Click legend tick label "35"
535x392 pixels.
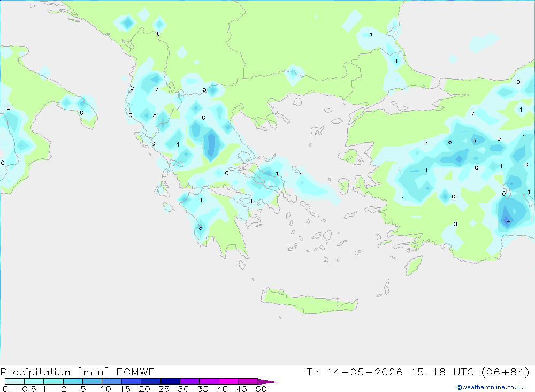tap(203, 389)
